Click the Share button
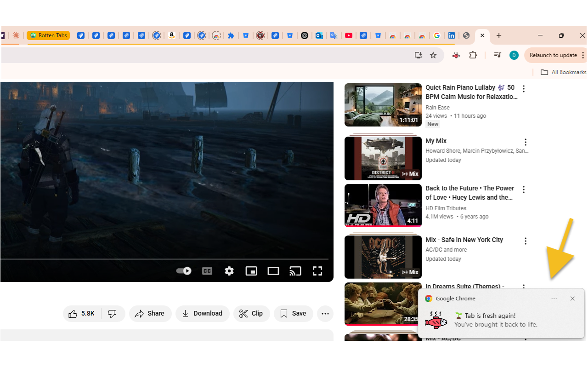588x368 pixels. tap(150, 314)
